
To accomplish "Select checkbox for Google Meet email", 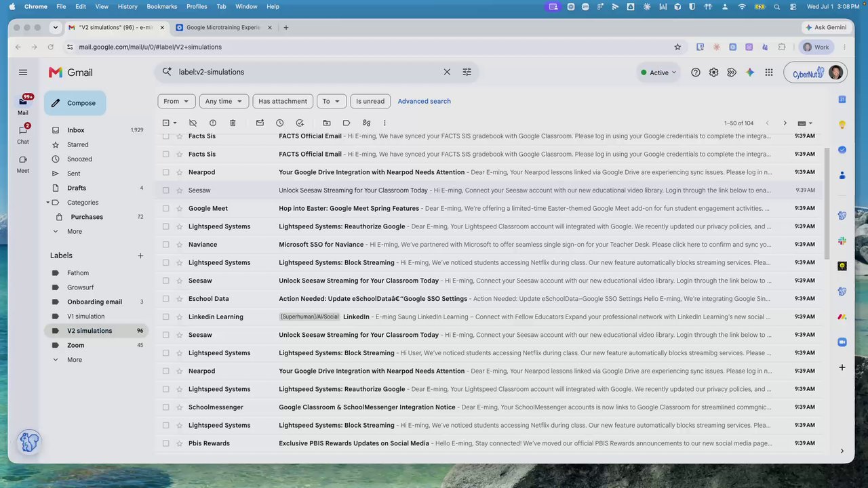I will pyautogui.click(x=165, y=209).
